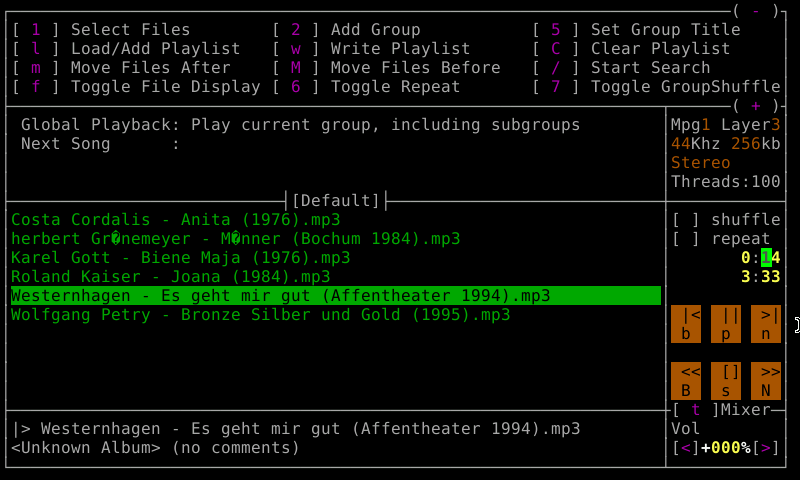Screen dimensions: 800x480
Task: Choose Load/Add Playlist entry
Action: [x=126, y=48]
